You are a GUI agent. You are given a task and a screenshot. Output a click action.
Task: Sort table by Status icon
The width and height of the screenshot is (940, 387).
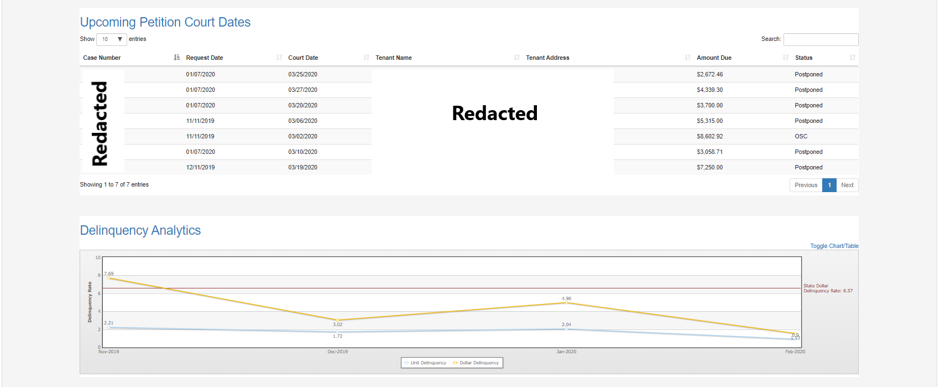point(852,58)
